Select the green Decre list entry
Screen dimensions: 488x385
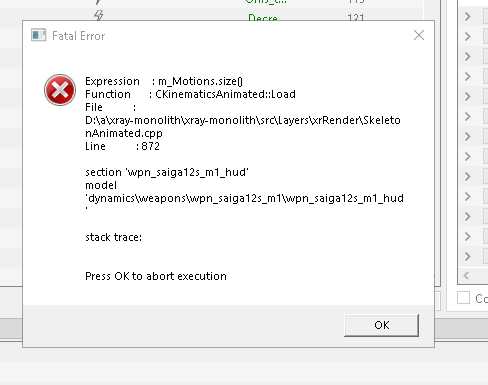[x=263, y=17]
